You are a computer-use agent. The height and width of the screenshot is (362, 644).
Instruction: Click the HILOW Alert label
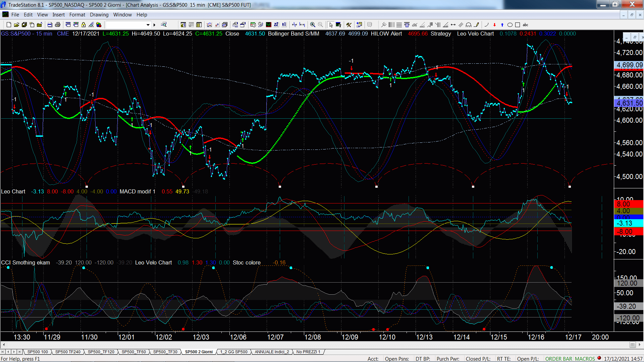pyautogui.click(x=386, y=34)
